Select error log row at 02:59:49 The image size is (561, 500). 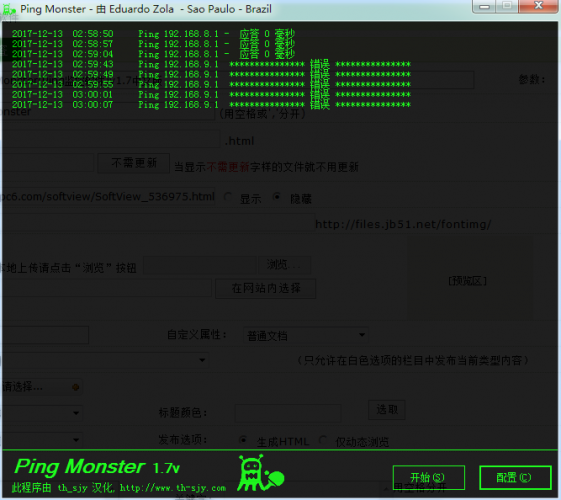tap(211, 74)
